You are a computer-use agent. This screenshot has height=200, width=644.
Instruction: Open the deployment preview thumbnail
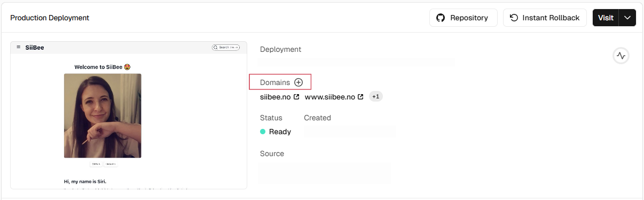(x=129, y=115)
